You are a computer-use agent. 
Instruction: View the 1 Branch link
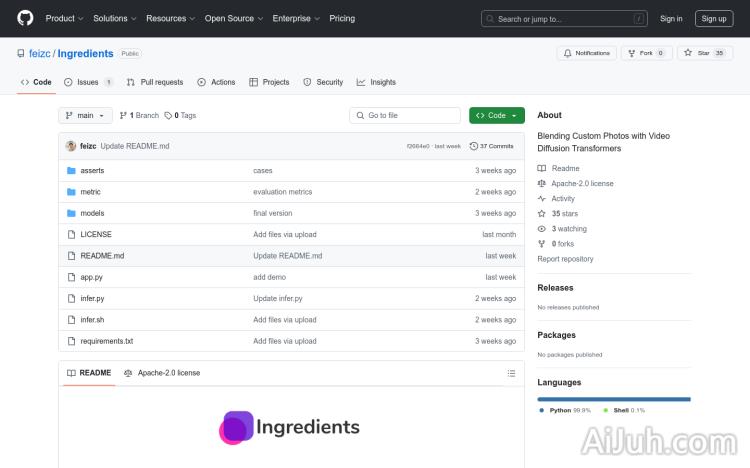pos(139,115)
